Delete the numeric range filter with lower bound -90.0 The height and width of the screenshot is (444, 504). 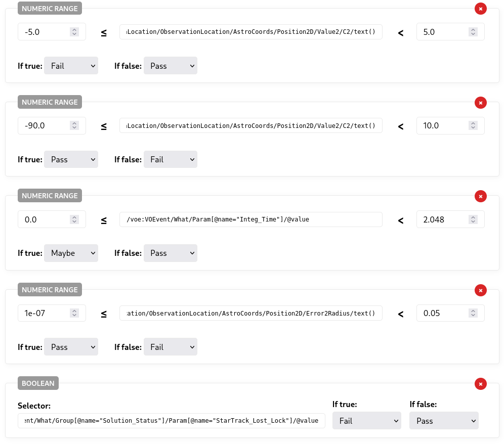[480, 103]
